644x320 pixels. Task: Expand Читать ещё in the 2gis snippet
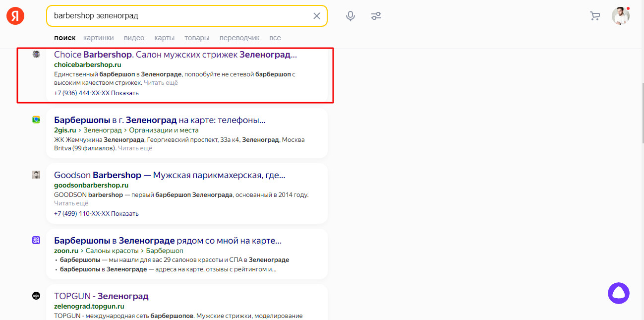pyautogui.click(x=135, y=148)
